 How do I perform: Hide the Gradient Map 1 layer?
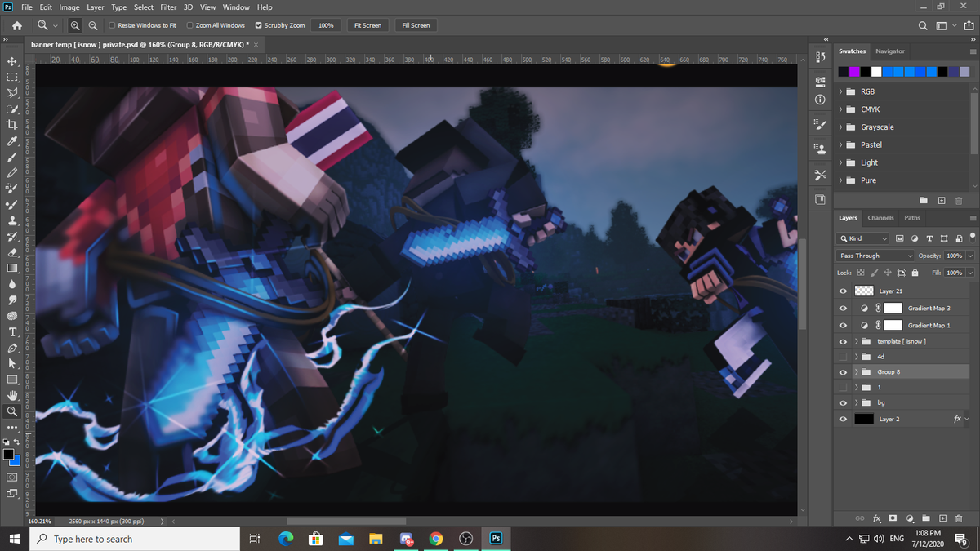[843, 325]
